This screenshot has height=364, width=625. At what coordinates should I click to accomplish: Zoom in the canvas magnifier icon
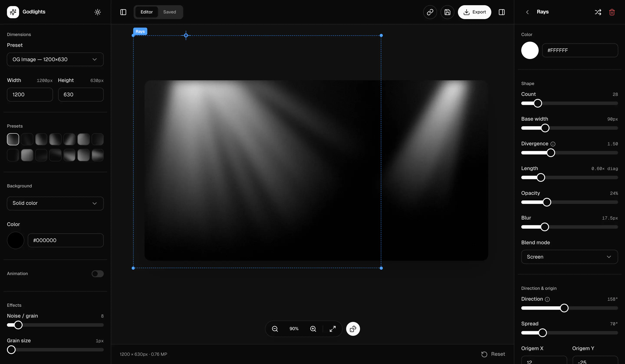(x=313, y=329)
